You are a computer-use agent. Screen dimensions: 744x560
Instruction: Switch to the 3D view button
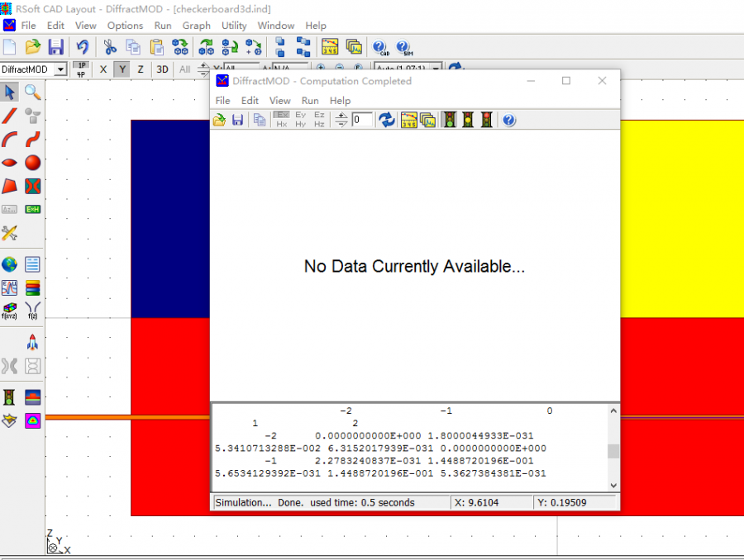(162, 69)
